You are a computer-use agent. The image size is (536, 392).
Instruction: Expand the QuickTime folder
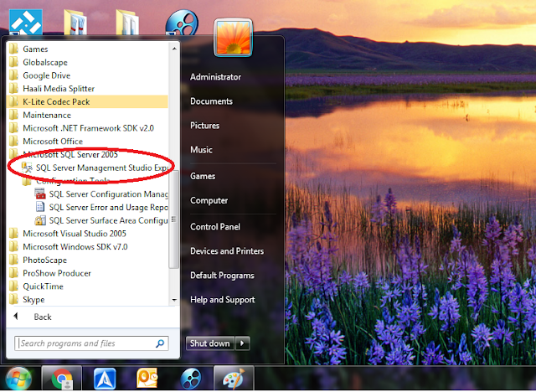(87, 286)
